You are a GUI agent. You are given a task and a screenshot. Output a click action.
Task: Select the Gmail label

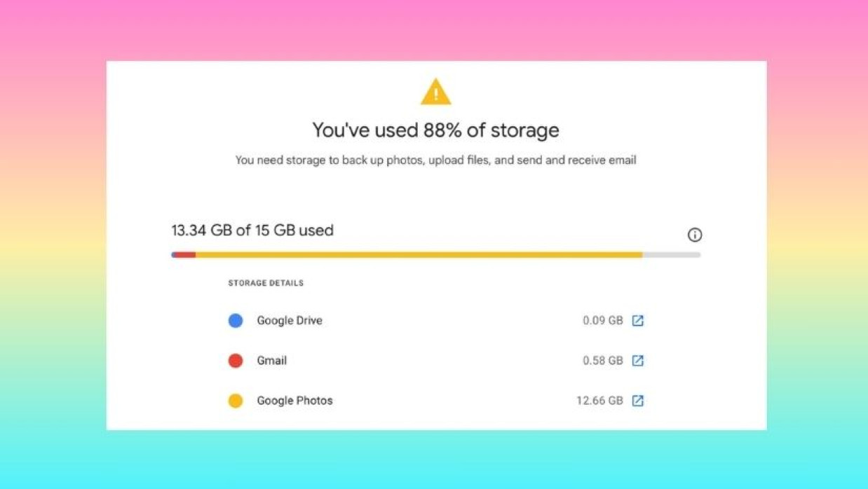[272, 360]
